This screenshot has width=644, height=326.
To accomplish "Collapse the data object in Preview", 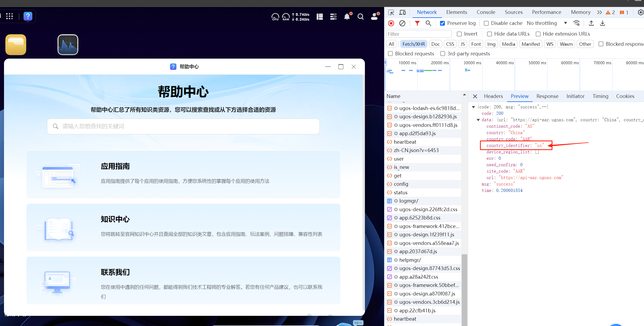I will point(478,120).
